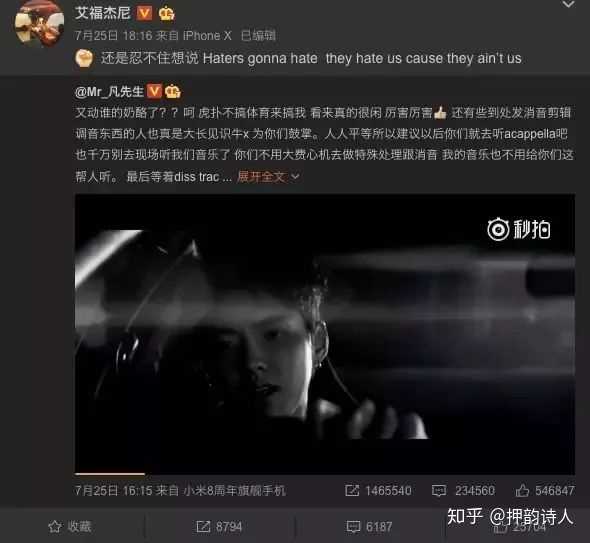The height and width of the screenshot is (543, 590).
Task: Click the 秒拍 logo on the video
Action: 519,230
